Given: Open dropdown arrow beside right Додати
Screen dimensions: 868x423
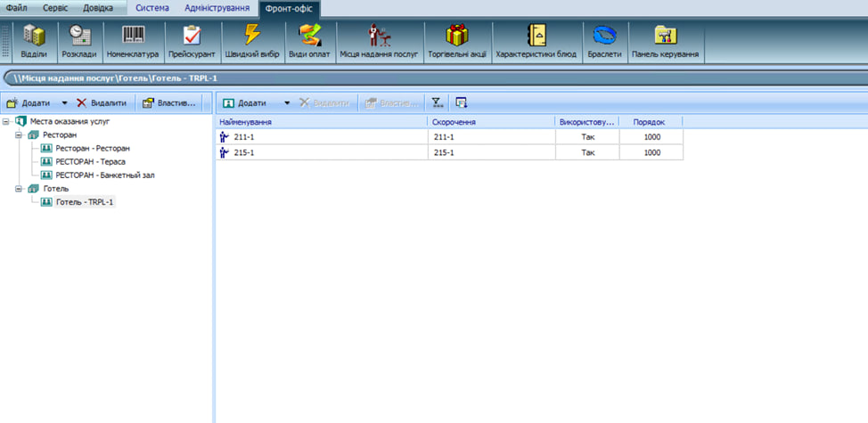Looking at the screenshot, I should pos(286,103).
